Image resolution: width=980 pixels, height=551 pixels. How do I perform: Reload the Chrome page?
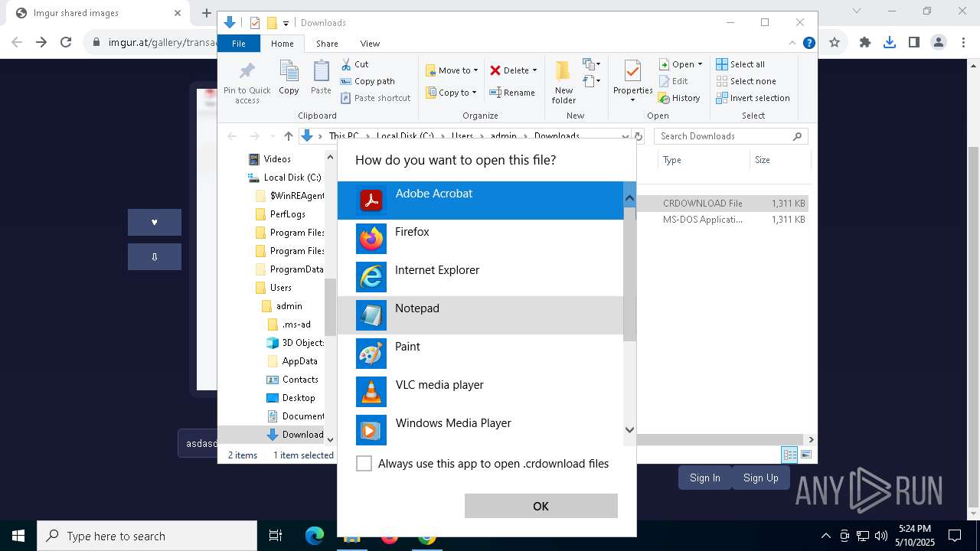tap(66, 42)
